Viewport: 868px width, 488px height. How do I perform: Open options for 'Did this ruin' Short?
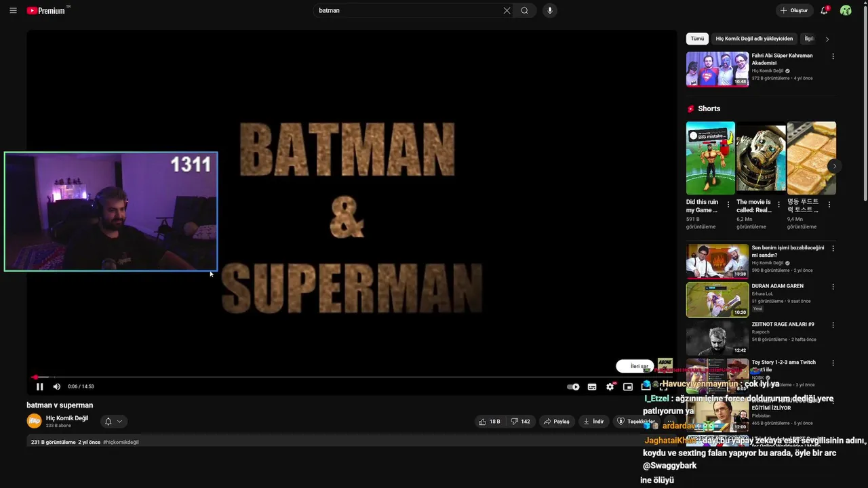tap(728, 204)
